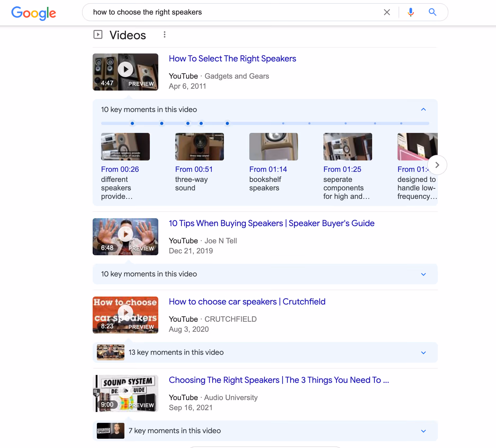This screenshot has height=448, width=496.
Task: Open the Choosing The Right Speakers link
Action: click(279, 380)
